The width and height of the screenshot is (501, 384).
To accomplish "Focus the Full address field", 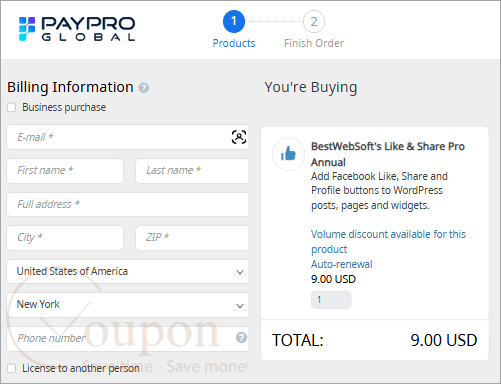I will (128, 204).
